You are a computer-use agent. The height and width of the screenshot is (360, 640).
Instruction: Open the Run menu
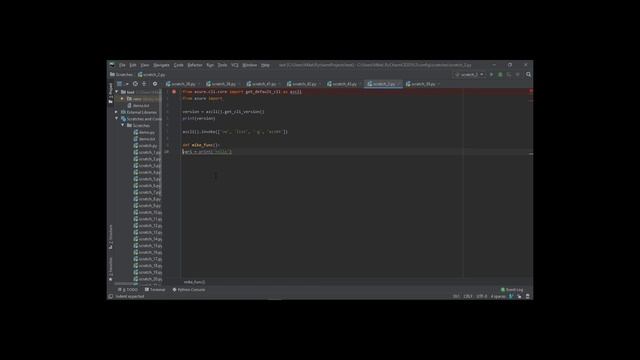(210, 65)
